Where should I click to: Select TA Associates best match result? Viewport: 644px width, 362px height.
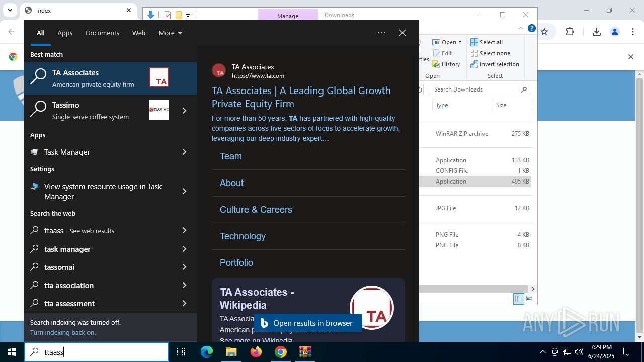[x=111, y=78]
